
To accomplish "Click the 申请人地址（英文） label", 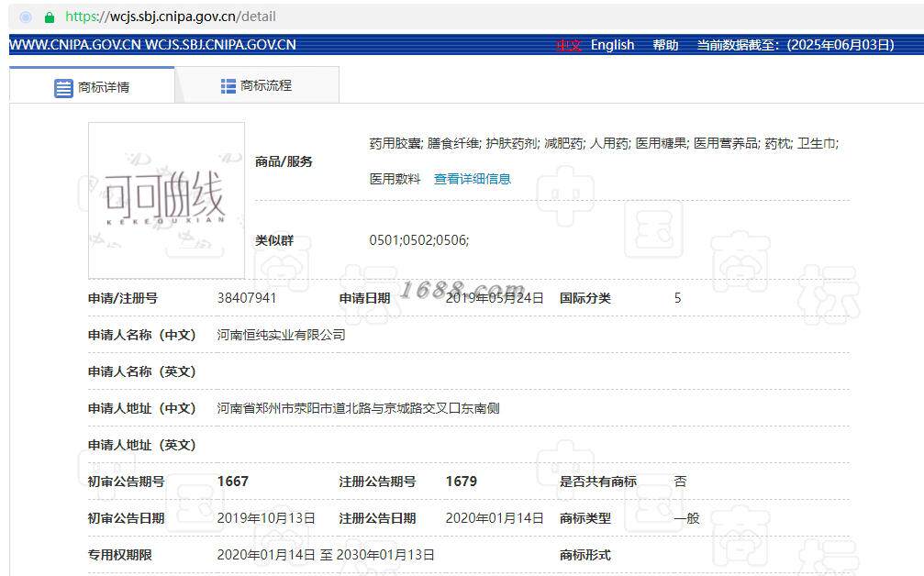I will [141, 445].
